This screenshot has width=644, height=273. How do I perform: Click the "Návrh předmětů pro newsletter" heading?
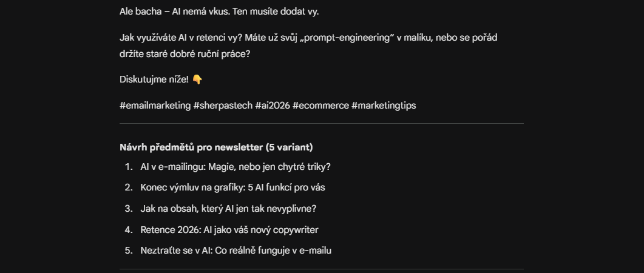tap(191, 147)
